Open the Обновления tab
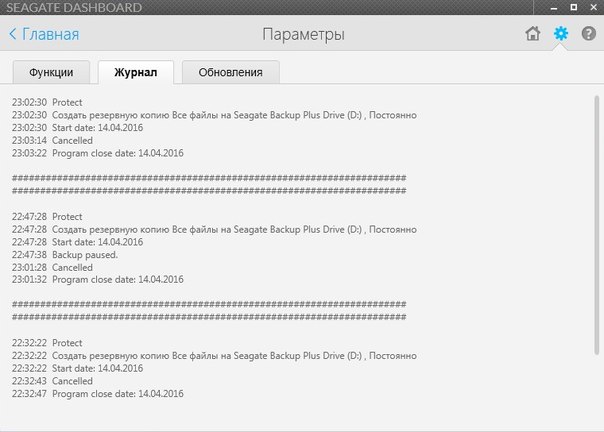This screenshot has width=604, height=432. tap(230, 72)
